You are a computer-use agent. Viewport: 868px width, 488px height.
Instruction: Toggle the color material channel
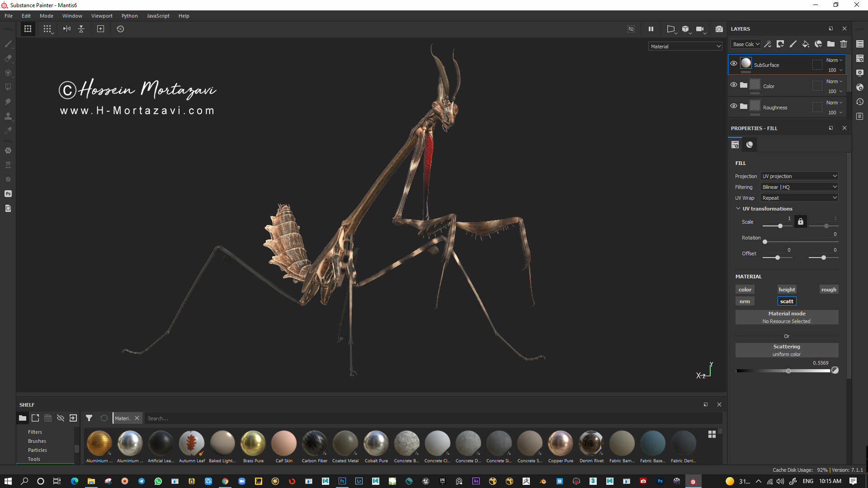click(x=745, y=290)
